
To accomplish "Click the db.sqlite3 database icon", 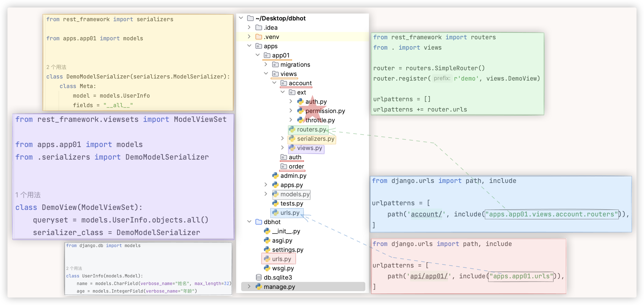I will pos(258,277).
